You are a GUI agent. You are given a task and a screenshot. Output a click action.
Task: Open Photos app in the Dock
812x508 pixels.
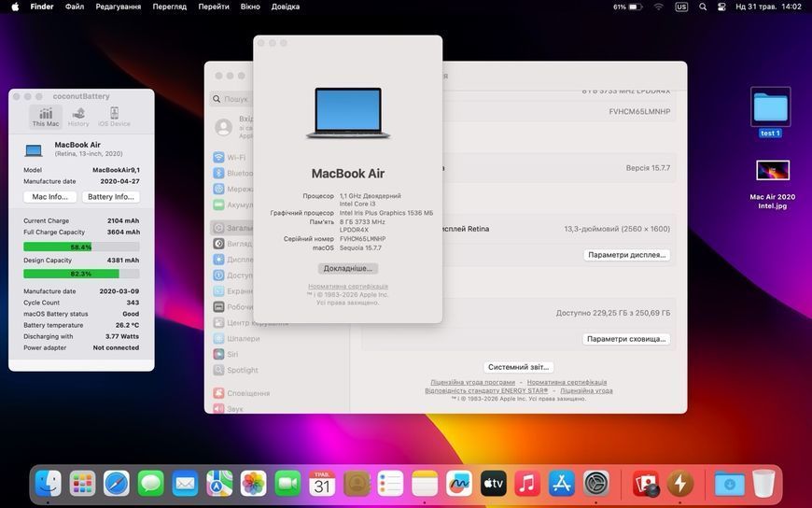(x=253, y=484)
